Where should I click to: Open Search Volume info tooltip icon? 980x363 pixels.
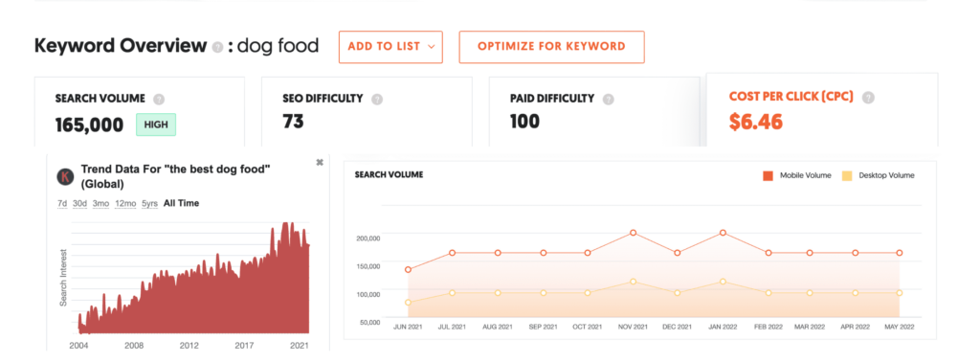pos(159,99)
